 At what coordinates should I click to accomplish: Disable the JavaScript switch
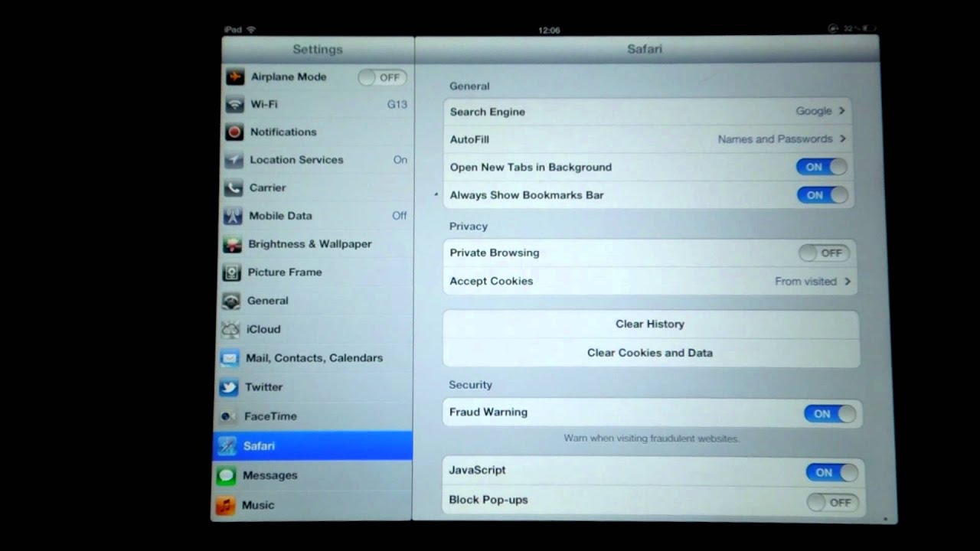coord(832,473)
